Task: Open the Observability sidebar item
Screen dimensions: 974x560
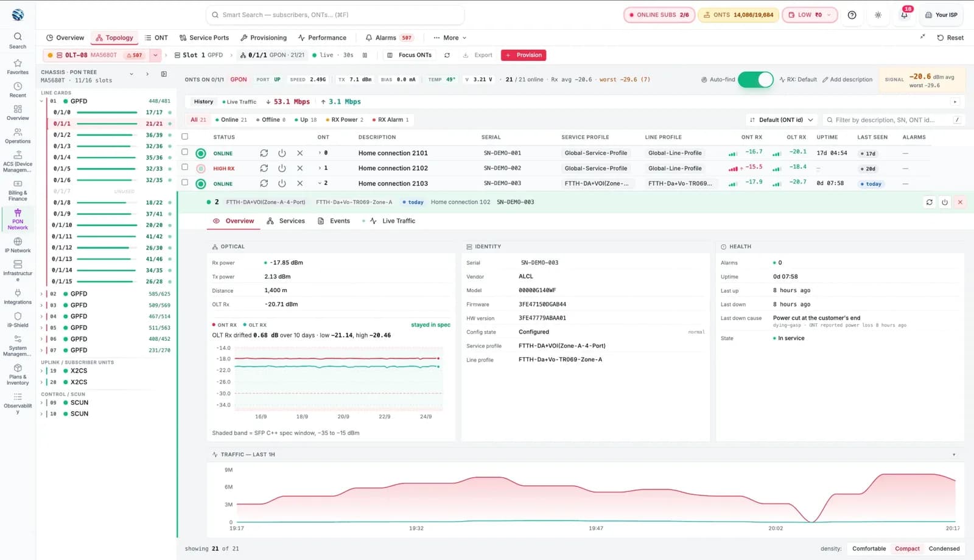Action: [18, 403]
